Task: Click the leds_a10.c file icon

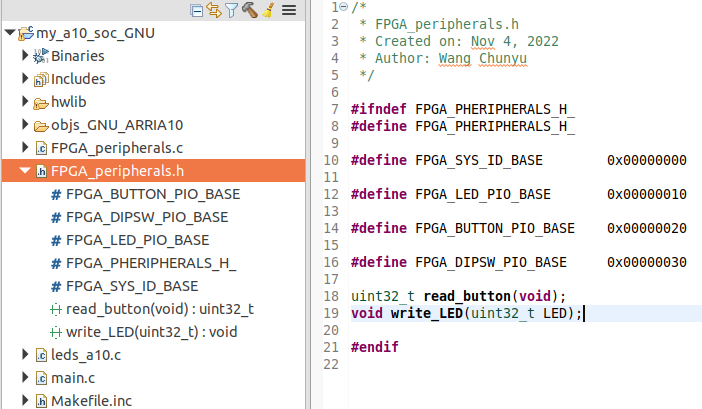Action: click(x=41, y=355)
